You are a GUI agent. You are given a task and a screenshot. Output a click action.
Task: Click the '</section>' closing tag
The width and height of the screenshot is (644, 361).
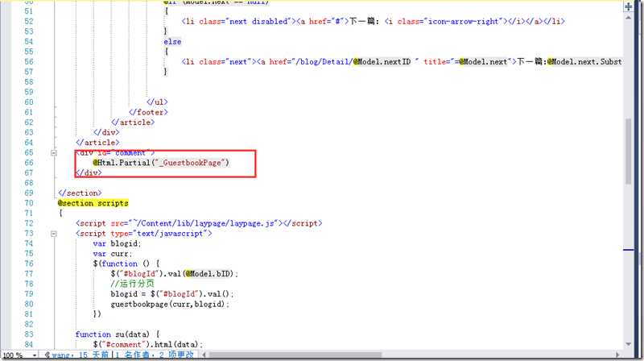(x=80, y=193)
